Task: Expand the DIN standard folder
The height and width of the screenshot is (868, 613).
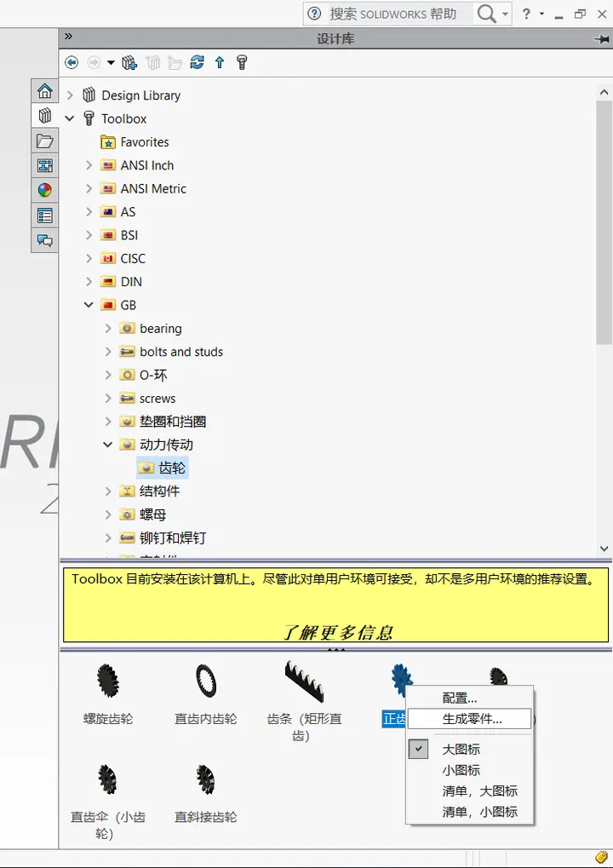Action: 89,282
